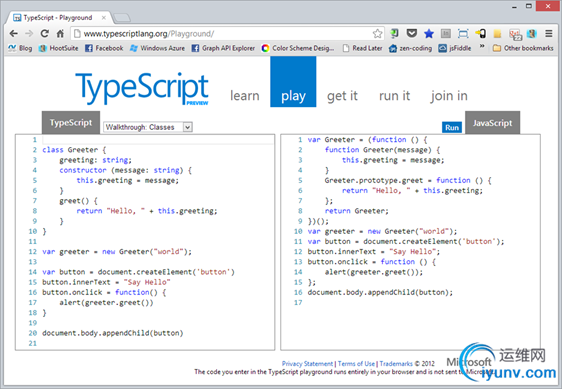Click the TypeScript editor pane header
This screenshot has width=562, height=389.
point(71,123)
